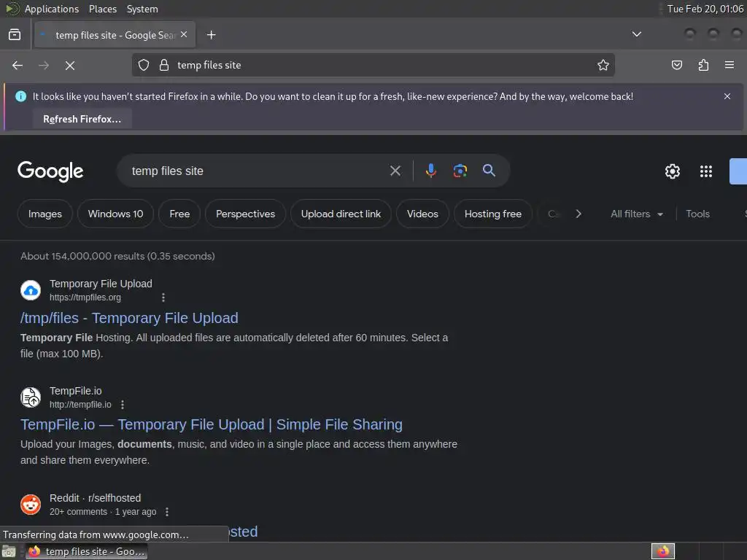Click the clock showing Tue Feb 20
This screenshot has width=747, height=560.
pyautogui.click(x=705, y=9)
